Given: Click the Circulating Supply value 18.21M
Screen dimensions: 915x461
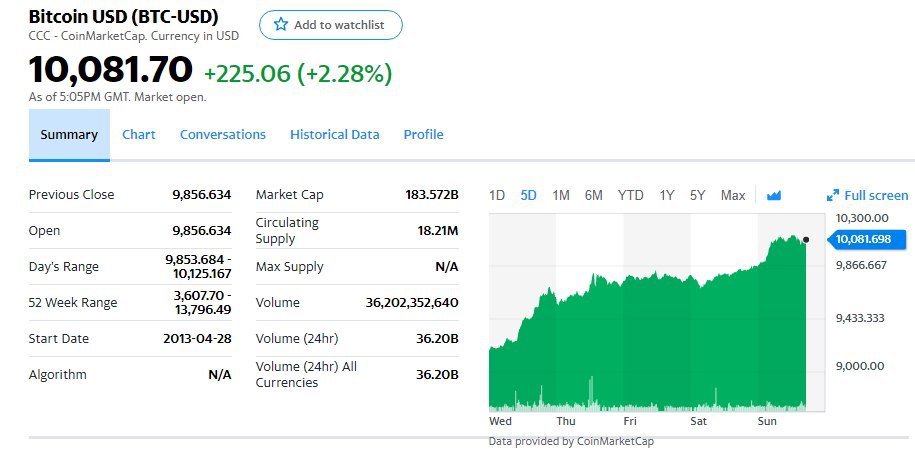Looking at the screenshot, I should pyautogui.click(x=438, y=230).
